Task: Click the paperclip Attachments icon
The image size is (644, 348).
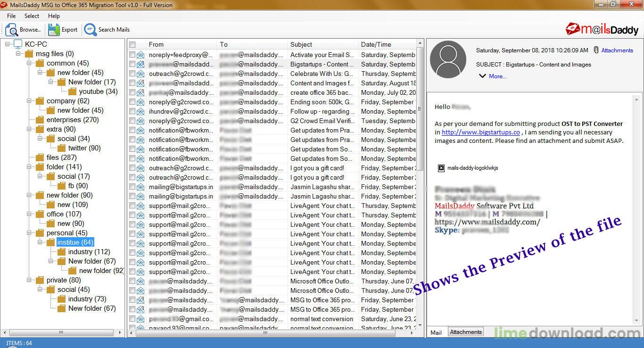Action: tap(596, 50)
